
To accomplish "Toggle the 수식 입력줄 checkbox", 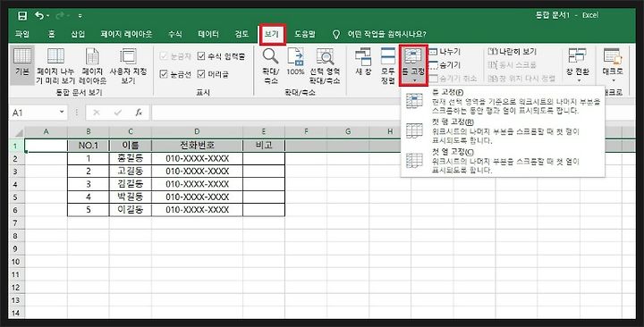I will [222, 56].
